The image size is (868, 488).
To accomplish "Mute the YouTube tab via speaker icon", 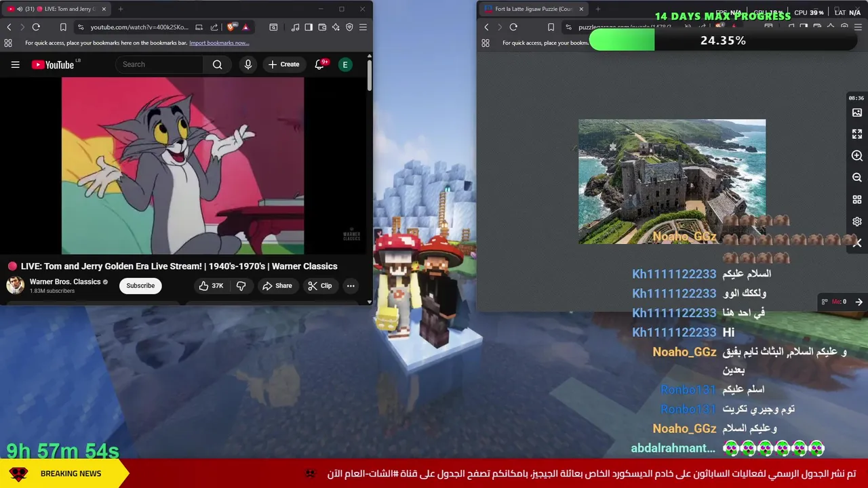I will click(18, 9).
